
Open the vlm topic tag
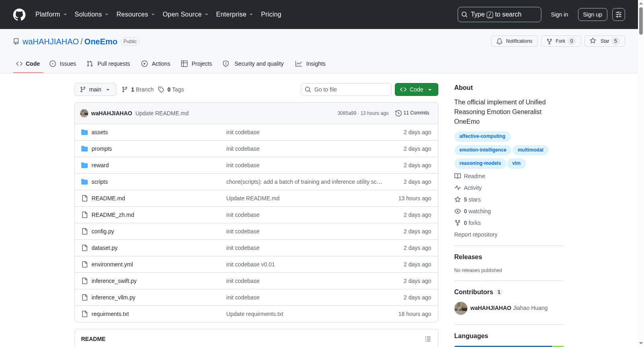click(516, 163)
